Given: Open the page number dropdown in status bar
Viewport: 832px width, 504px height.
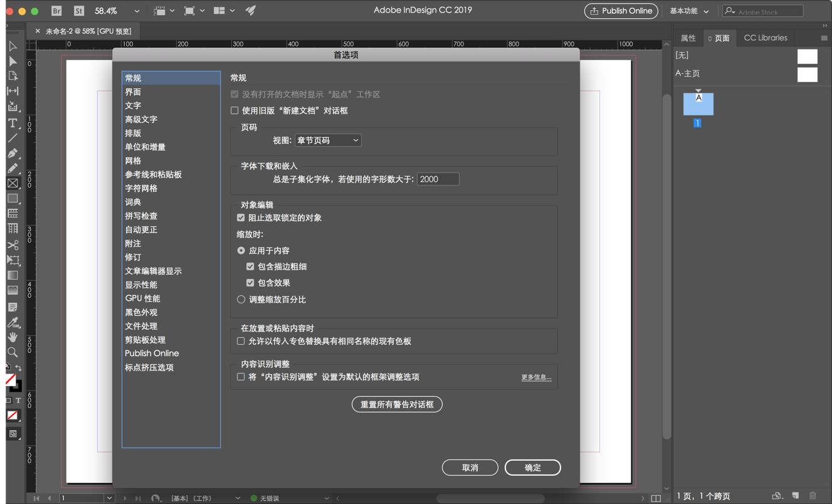Looking at the screenshot, I should [109, 498].
